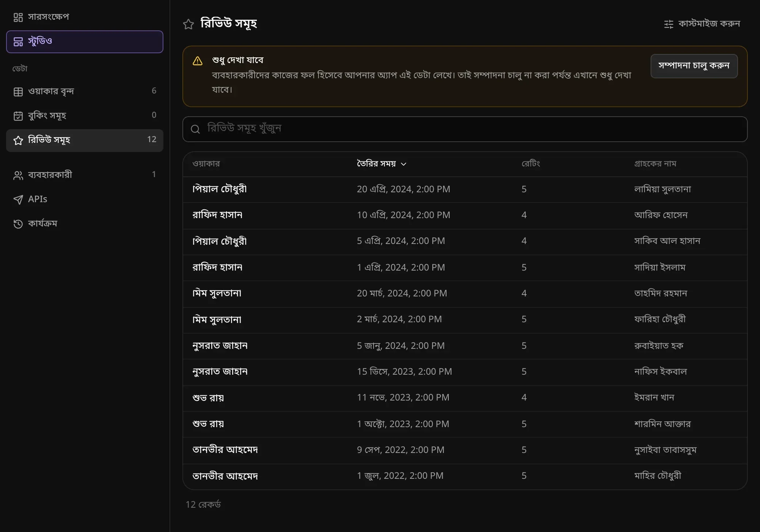Open review by নুসাইবা তাবাসসুম
The width and height of the screenshot is (760, 532).
coord(465,450)
